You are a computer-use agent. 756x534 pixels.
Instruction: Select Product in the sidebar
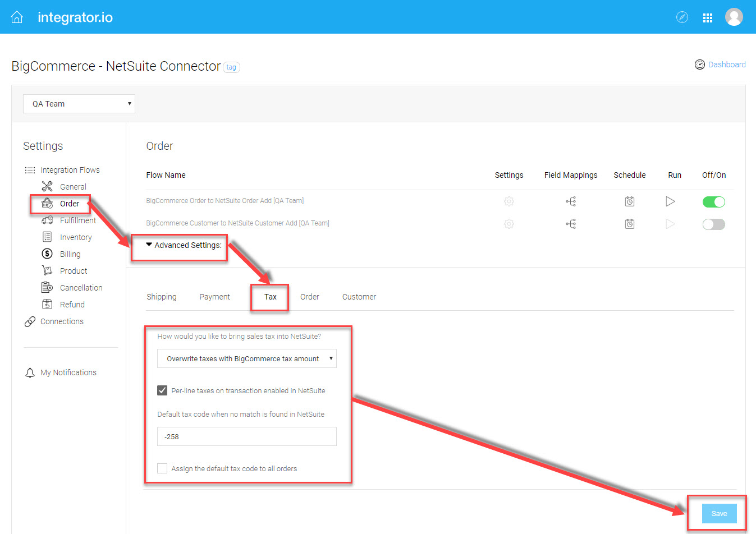click(x=74, y=271)
